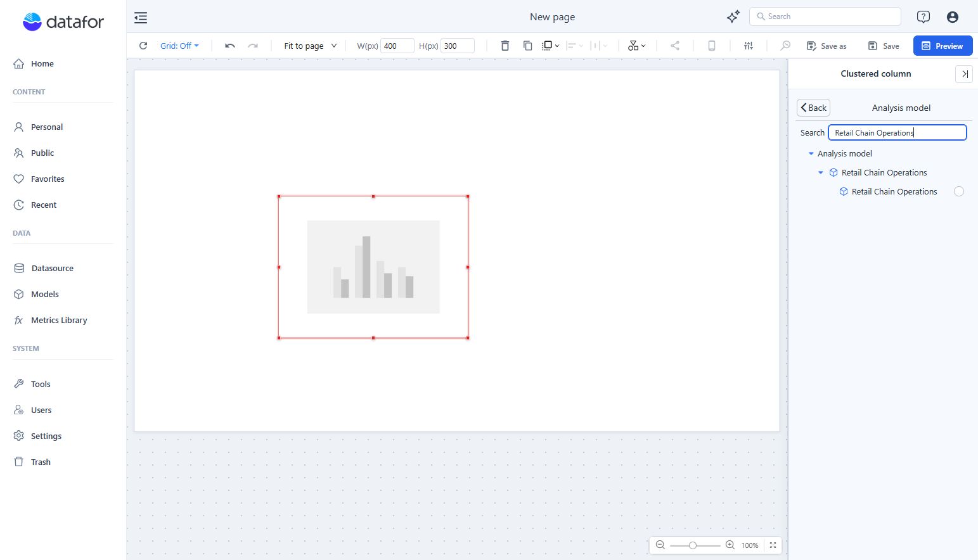Click the AI sparkle assistant icon
Screen dimensions: 978x560
pos(733,17)
